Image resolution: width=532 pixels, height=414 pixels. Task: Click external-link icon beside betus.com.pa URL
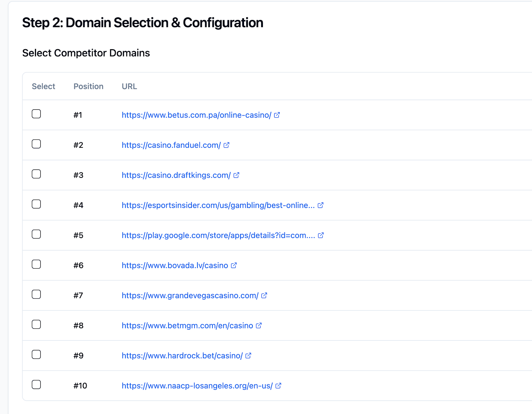[277, 115]
